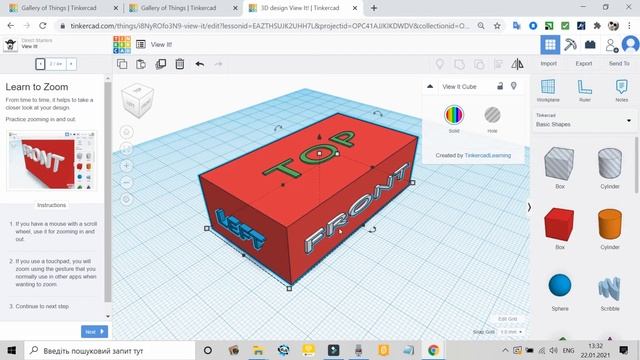Collapse the shapes panel side arrow
This screenshot has height=360, width=640.
tap(529, 207)
